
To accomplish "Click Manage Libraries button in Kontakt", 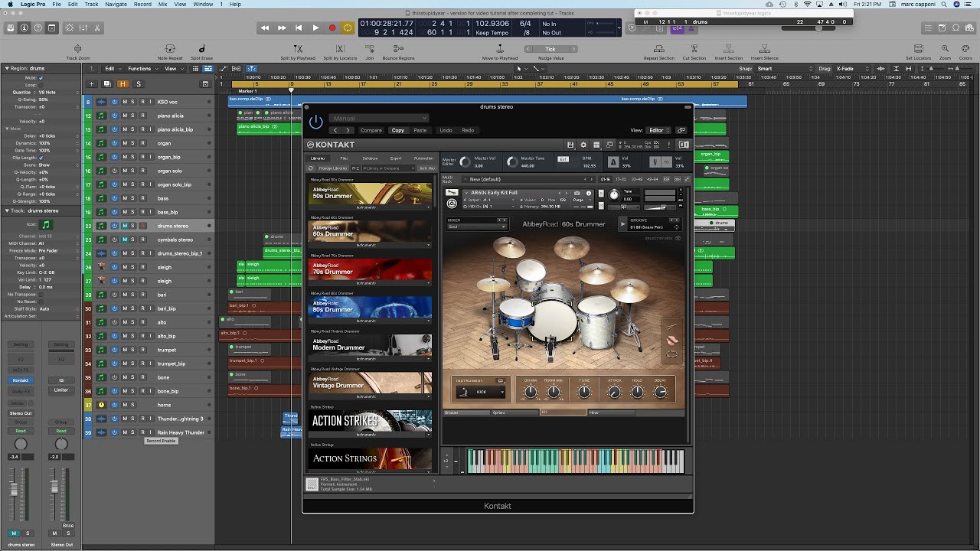I will (x=332, y=168).
